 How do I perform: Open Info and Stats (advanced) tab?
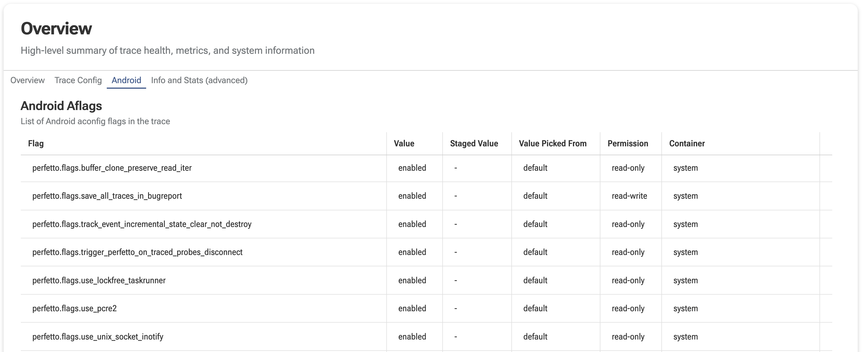click(x=199, y=80)
